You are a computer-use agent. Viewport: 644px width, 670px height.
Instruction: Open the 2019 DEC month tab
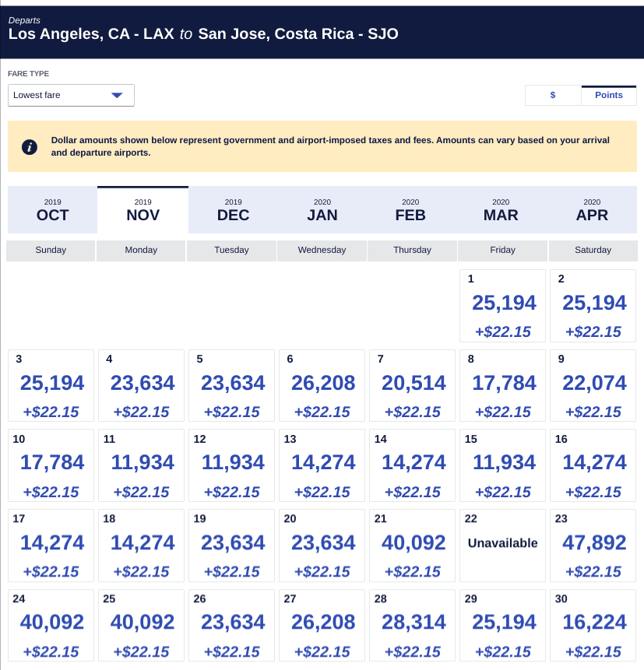coord(232,209)
